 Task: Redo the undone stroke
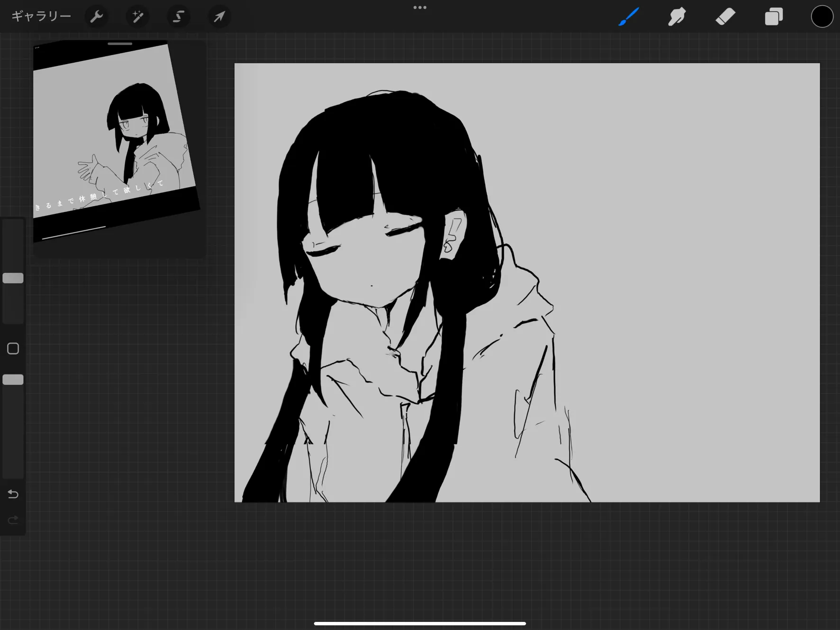pos(13,520)
